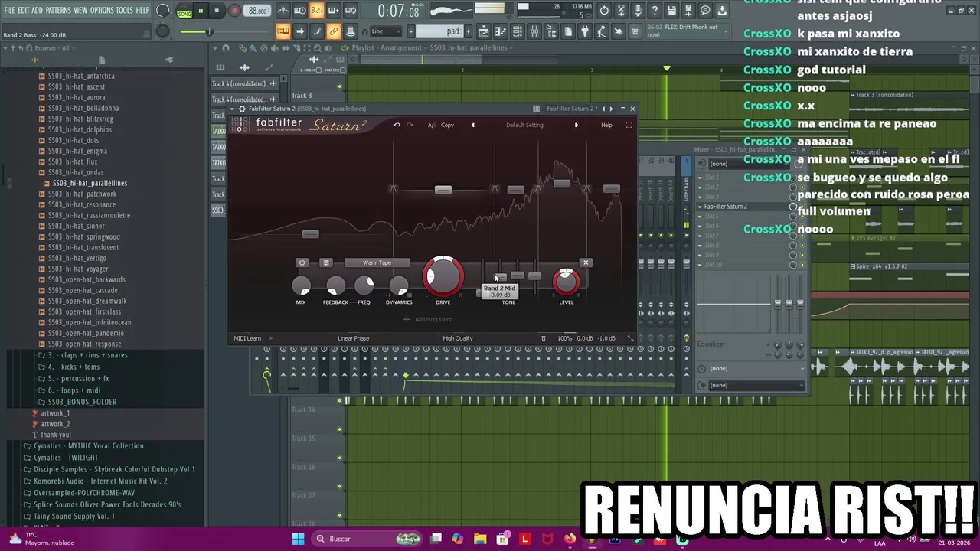Click the Saturn output options icon near 100%
Viewport: 980px width, 551px height.
[544, 338]
